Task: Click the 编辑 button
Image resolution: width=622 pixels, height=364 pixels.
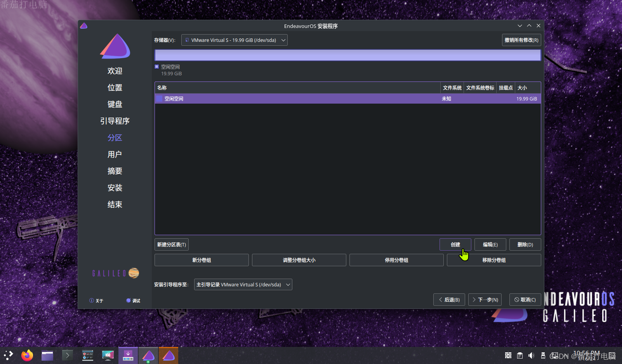Action: (x=490, y=244)
